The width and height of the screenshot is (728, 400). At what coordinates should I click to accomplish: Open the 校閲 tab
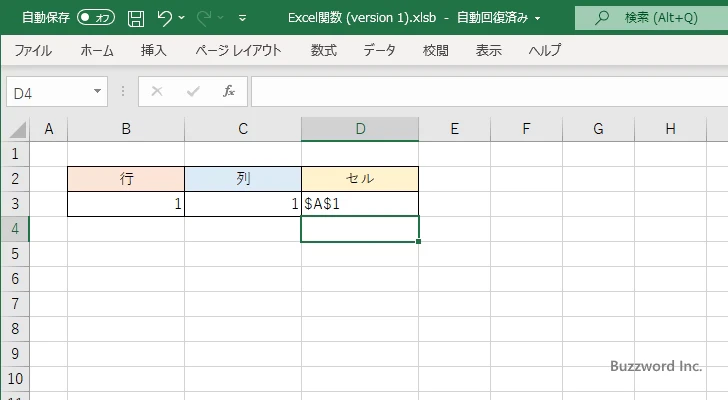coord(436,50)
